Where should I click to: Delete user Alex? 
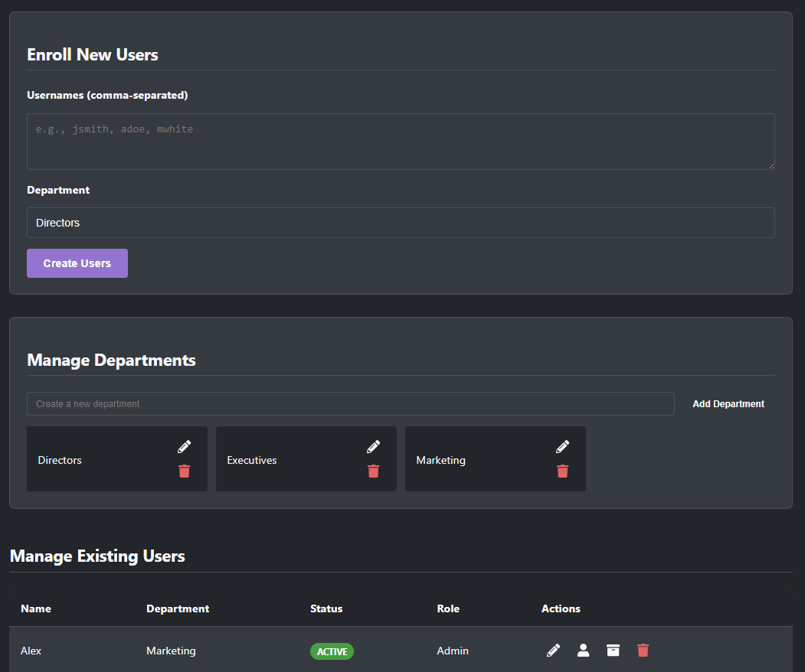coord(643,651)
